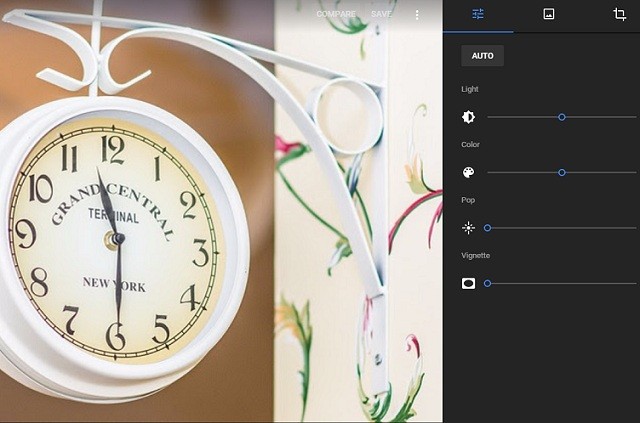Switch to the color filters tab
This screenshot has height=423, width=640.
[549, 14]
